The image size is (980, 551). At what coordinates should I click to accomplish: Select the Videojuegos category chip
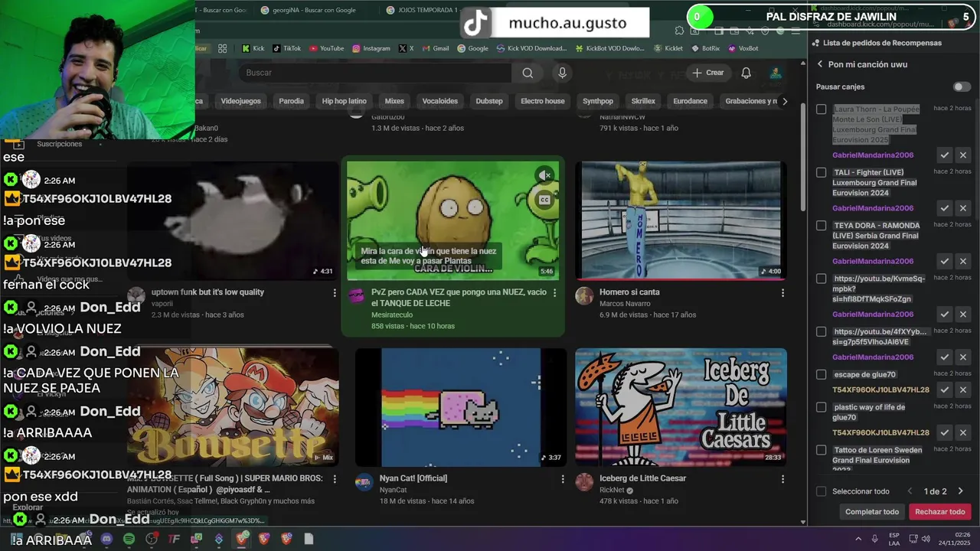tap(240, 101)
